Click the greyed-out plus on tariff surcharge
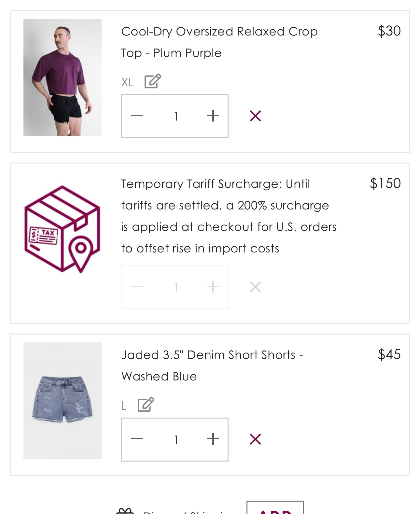The image size is (420, 514). coord(213,287)
